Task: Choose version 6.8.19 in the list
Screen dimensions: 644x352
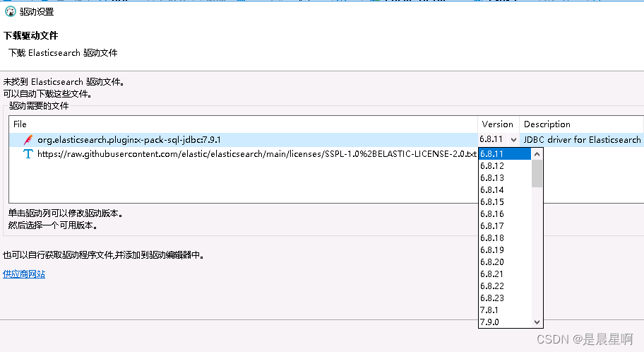Action: tap(505, 250)
